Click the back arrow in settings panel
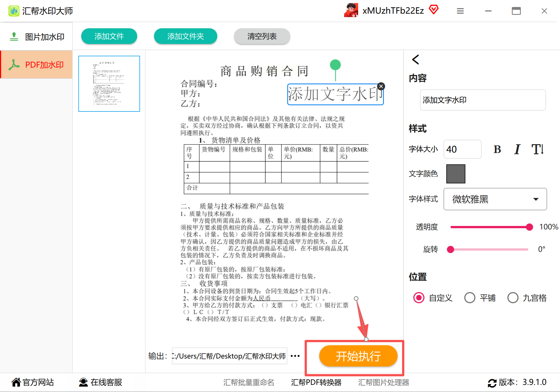The width and height of the screenshot is (560, 392). [416, 60]
